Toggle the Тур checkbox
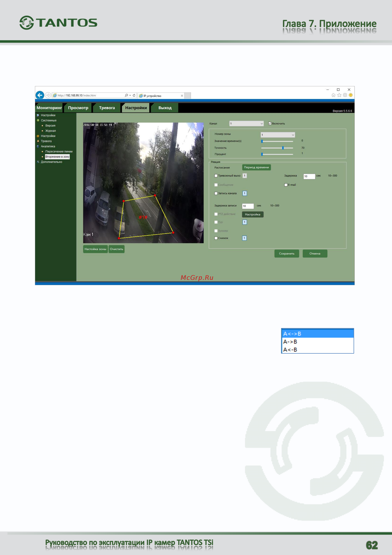The height and width of the screenshot is (555, 392). [x=216, y=222]
